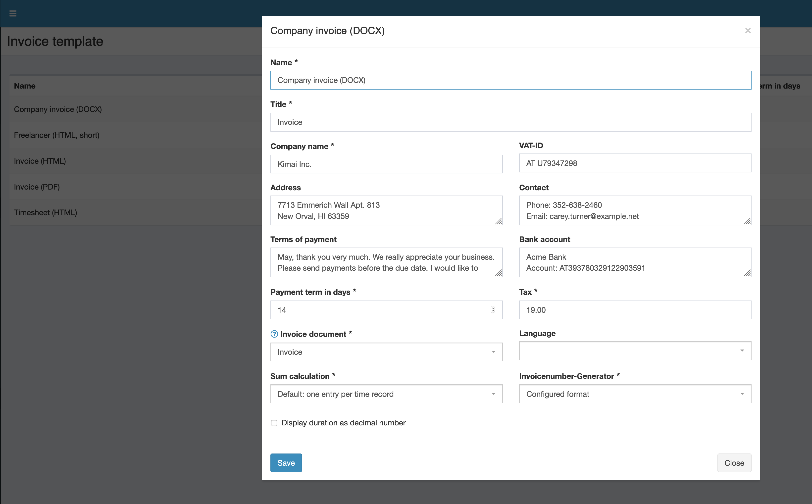
Task: Grab the Address textarea resize handle
Action: 498,221
